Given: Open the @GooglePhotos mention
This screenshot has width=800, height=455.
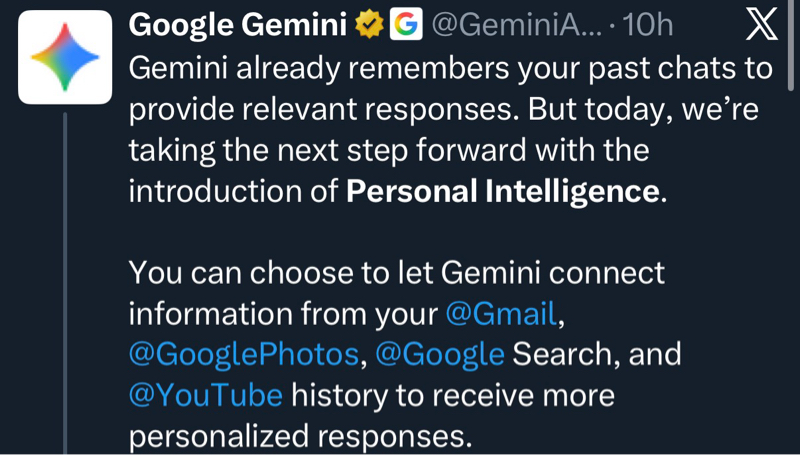Looking at the screenshot, I should tap(243, 354).
